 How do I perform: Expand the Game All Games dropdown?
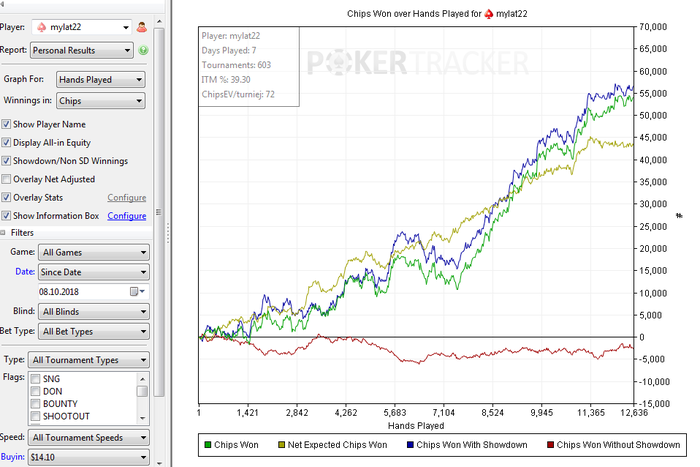pyautogui.click(x=94, y=252)
